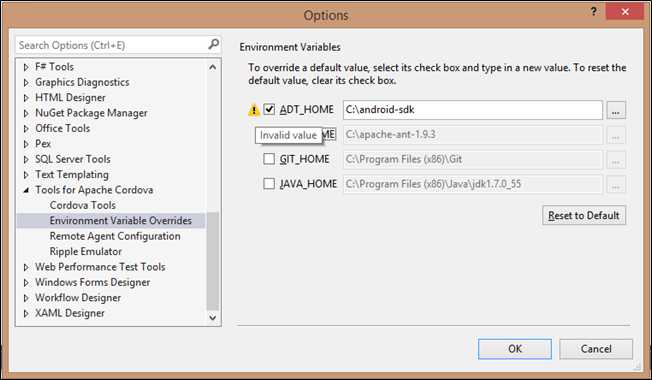Click the tree scroll up arrow

[x=212, y=67]
